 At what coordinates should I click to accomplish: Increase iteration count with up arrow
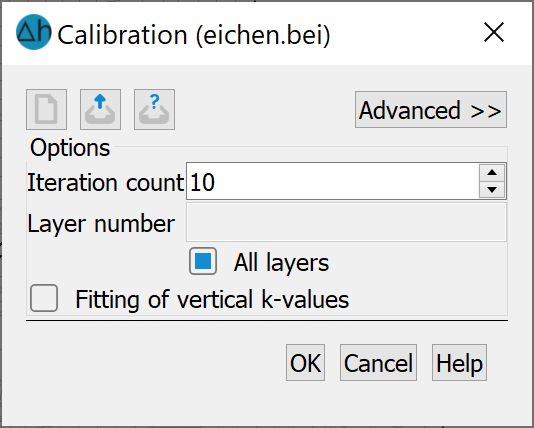pos(492,173)
